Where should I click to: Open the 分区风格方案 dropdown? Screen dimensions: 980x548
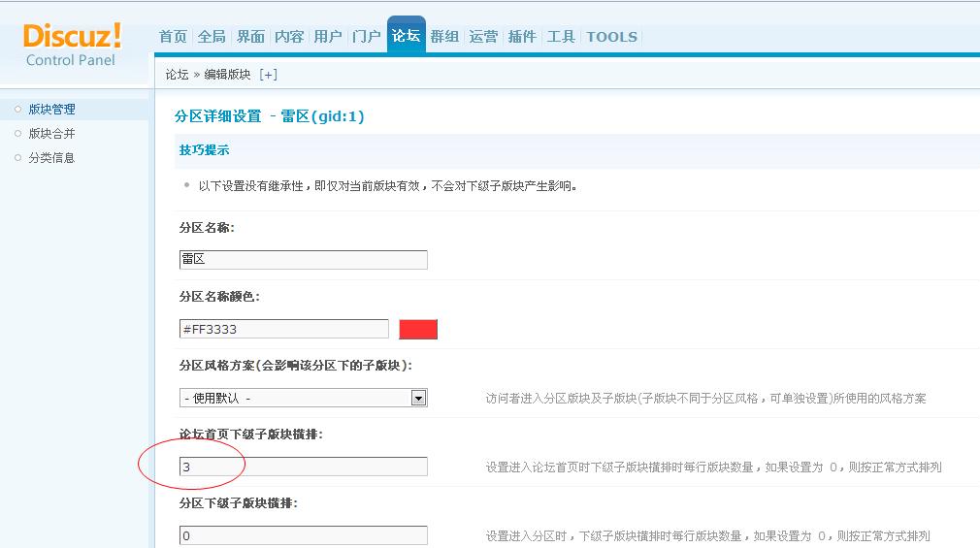303,398
